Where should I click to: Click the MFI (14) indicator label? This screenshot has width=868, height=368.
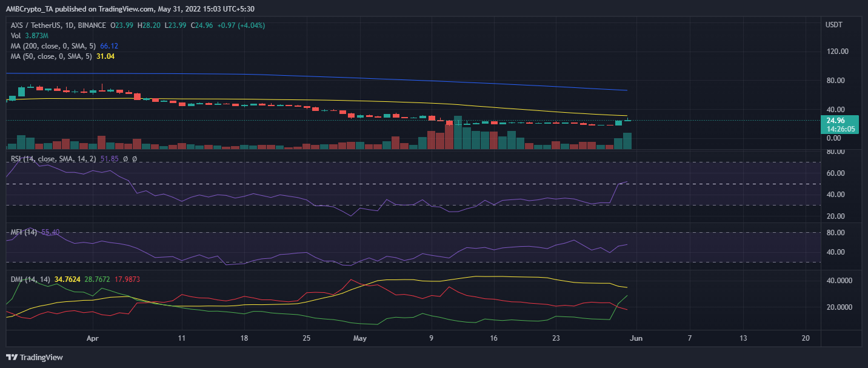[24, 232]
